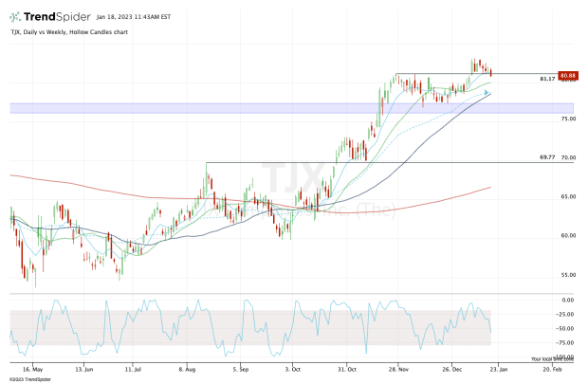The height and width of the screenshot is (384, 588).
Task: Click the 55.00 price axis label
Action: [x=568, y=275]
